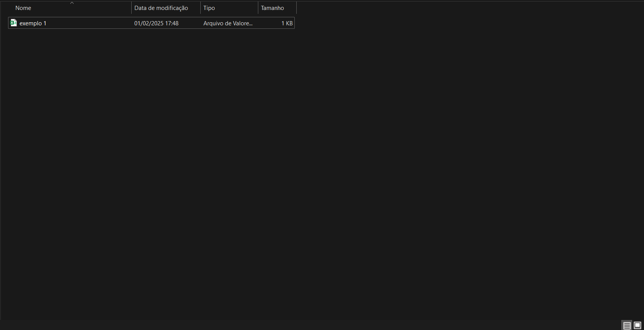644x330 pixels.
Task: Switch to details view layout icon
Action: click(627, 325)
